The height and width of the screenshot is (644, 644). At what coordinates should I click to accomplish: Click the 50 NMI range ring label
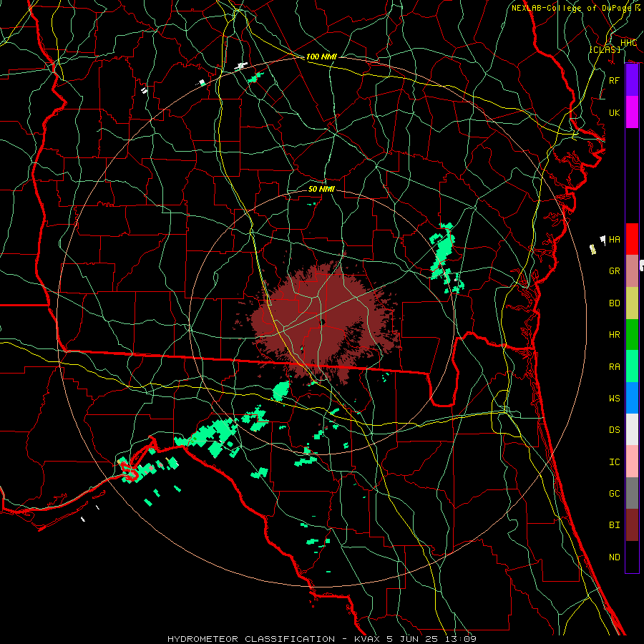(321, 189)
